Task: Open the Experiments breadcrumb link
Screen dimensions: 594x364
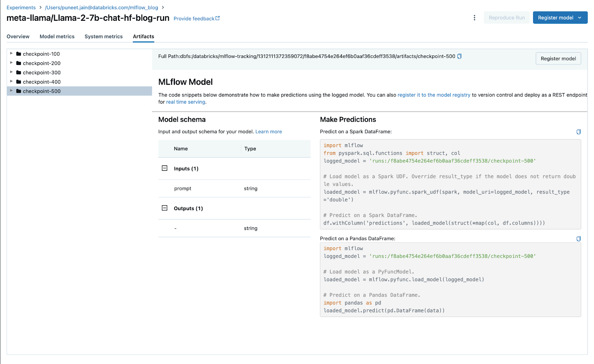Action: pos(21,7)
